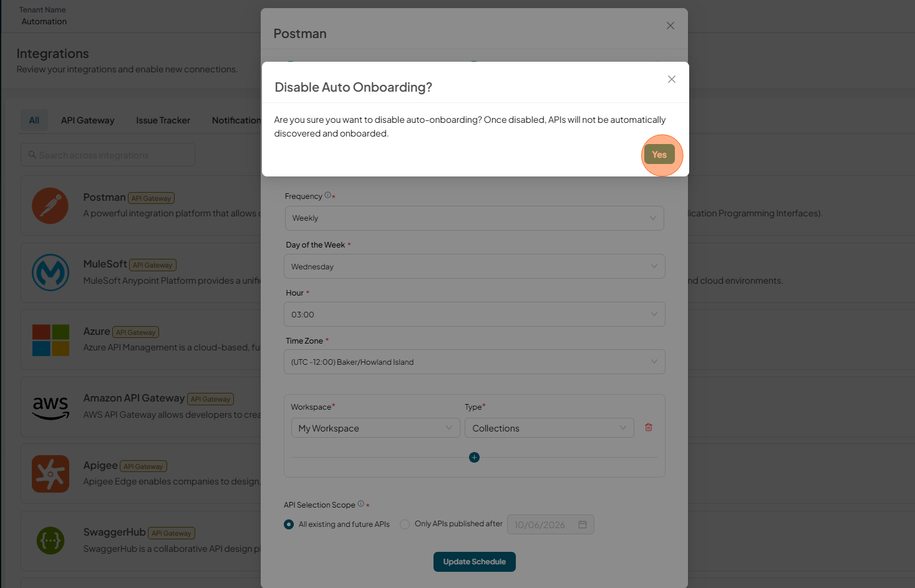Open the Time Zone dropdown
The width and height of the screenshot is (915, 588).
click(x=475, y=362)
